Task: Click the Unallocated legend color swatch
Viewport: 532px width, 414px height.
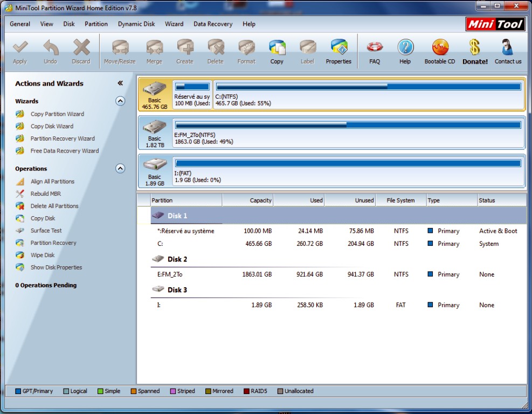Action: point(280,391)
